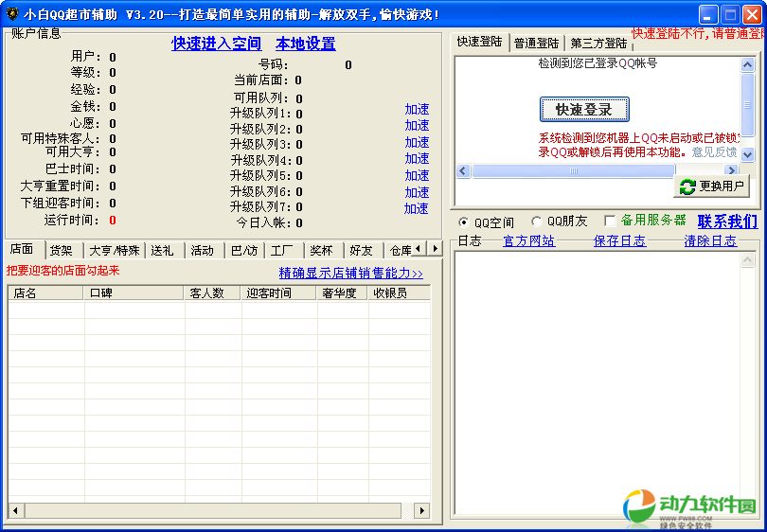Click 加速 next to 升级队列1
767x532 pixels.
point(417,109)
